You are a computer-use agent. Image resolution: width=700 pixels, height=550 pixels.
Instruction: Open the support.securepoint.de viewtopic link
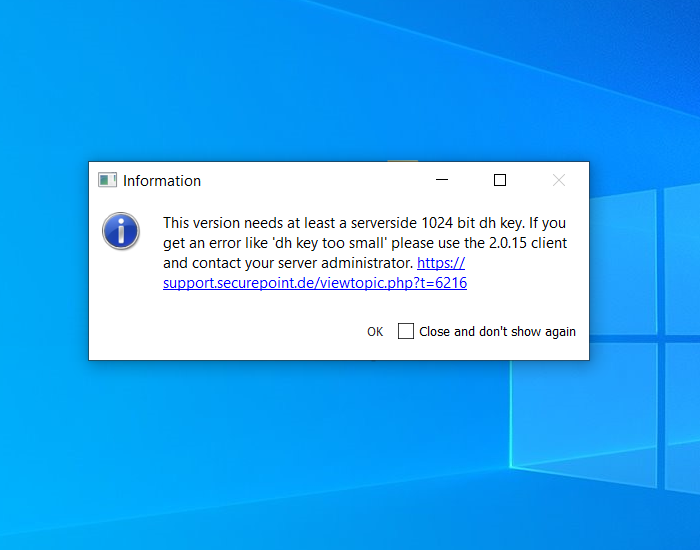tap(315, 283)
